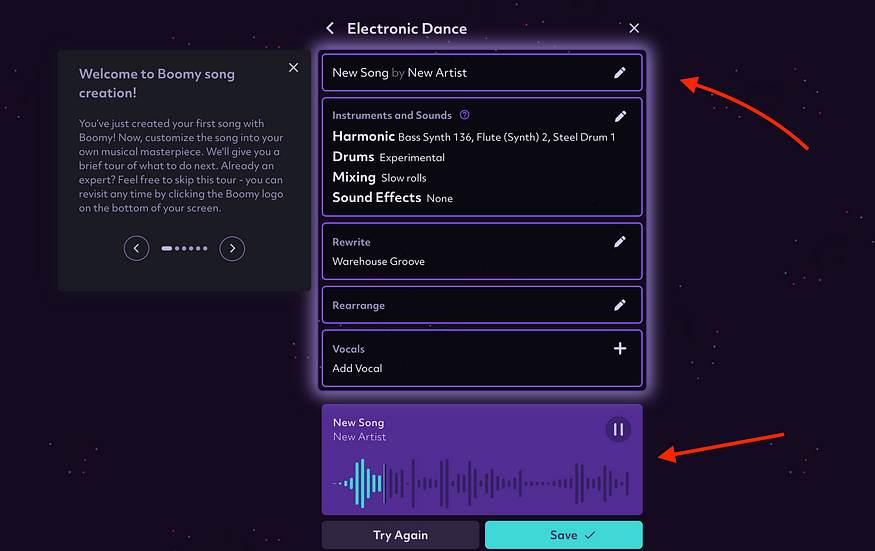875x551 pixels.
Task: Edit song name and artist pencil icon
Action: [x=620, y=73]
